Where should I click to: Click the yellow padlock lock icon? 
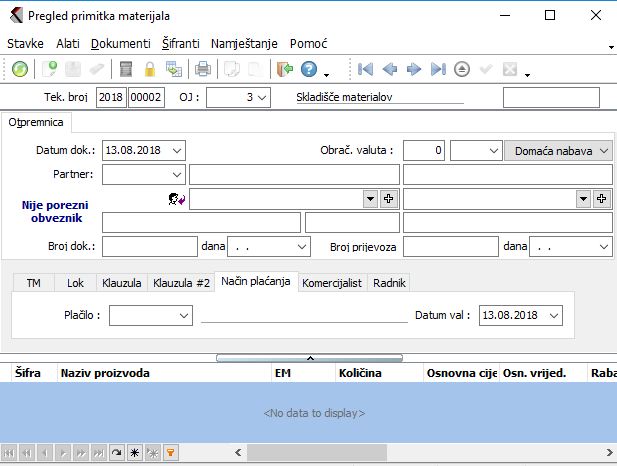pyautogui.click(x=150, y=69)
